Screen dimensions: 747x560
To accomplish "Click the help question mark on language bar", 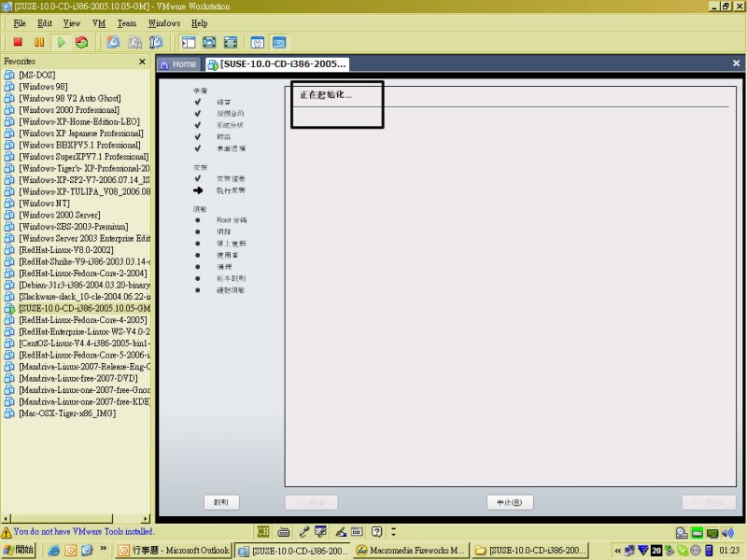I will click(x=377, y=531).
